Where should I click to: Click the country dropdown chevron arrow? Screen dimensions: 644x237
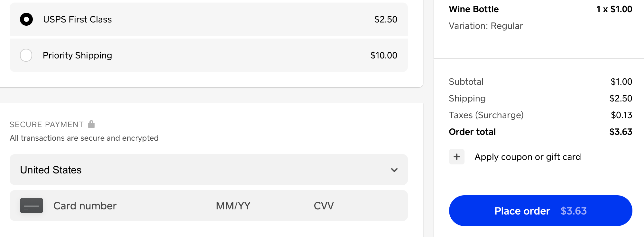[x=394, y=170]
